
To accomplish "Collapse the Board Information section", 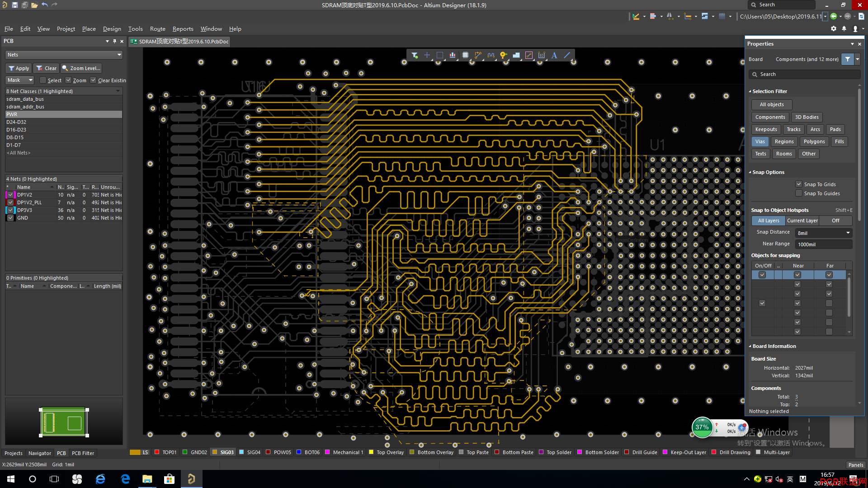I will pos(750,346).
